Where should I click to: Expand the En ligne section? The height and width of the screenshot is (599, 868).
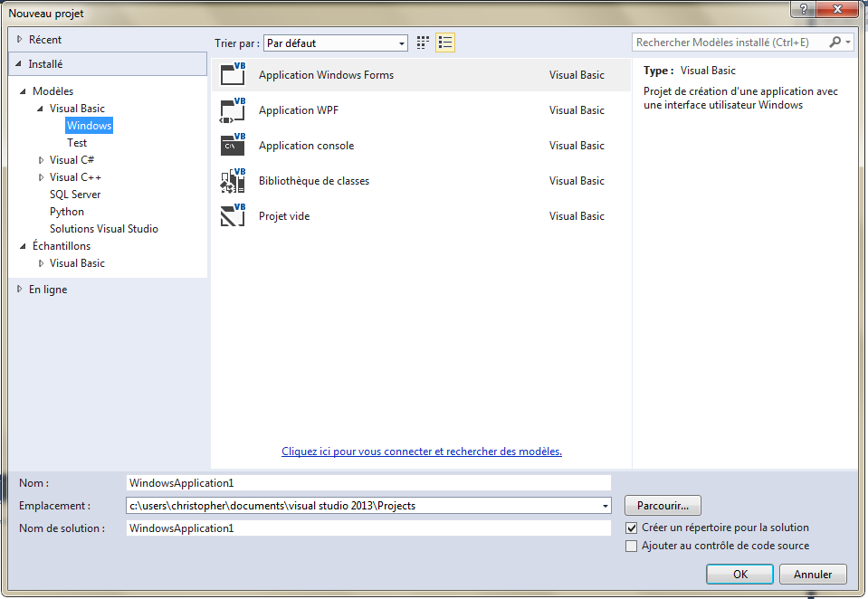point(19,289)
